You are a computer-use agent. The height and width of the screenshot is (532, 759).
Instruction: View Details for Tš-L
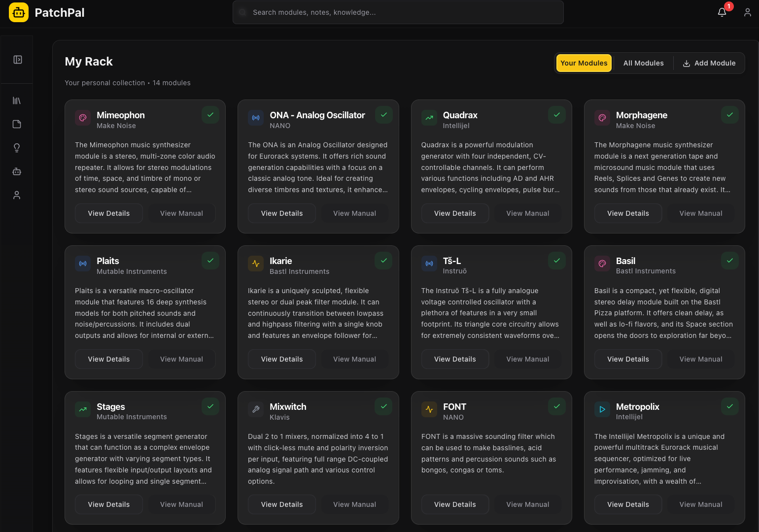pyautogui.click(x=455, y=359)
